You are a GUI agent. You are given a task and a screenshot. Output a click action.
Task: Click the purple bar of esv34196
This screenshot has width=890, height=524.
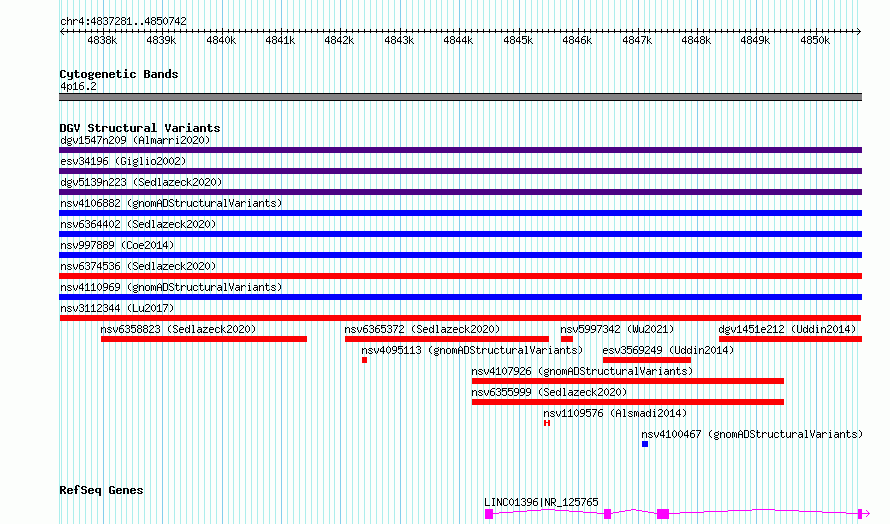click(x=460, y=171)
